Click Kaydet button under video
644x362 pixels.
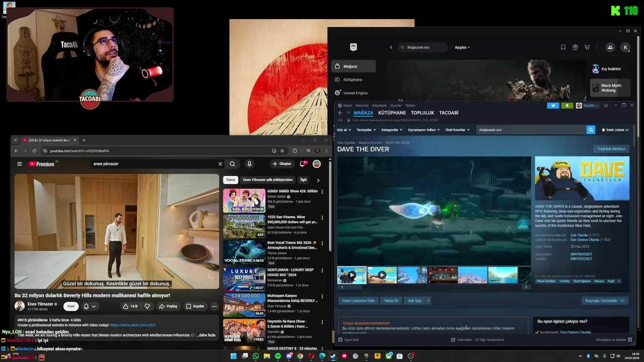coord(195,306)
